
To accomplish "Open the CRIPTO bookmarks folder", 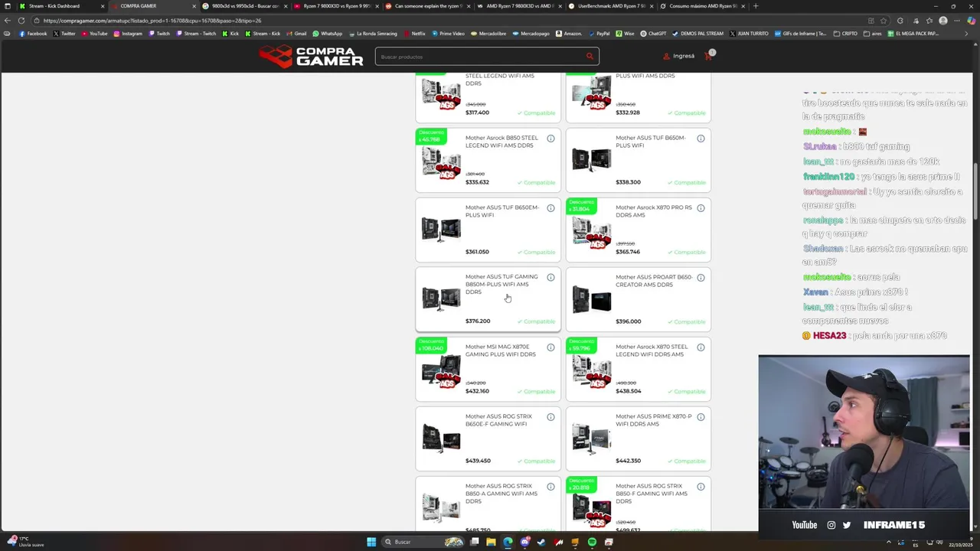I will [x=846, y=34].
